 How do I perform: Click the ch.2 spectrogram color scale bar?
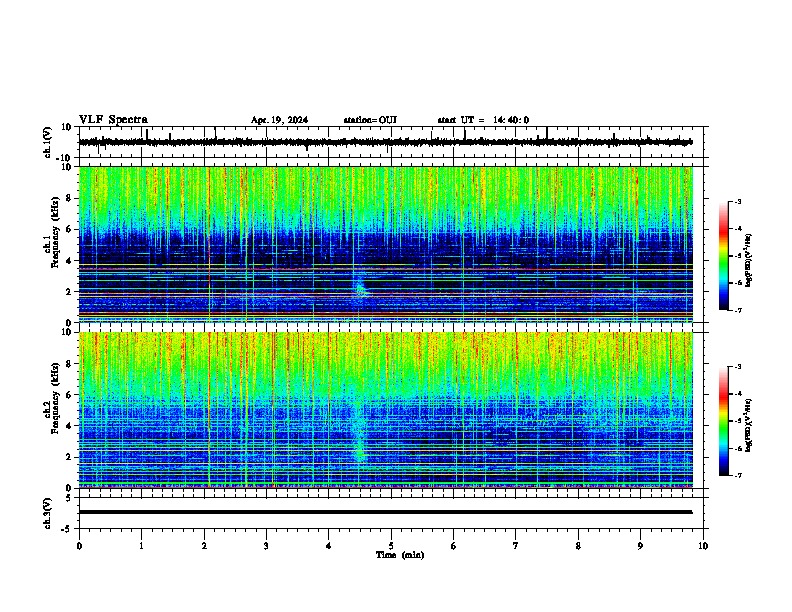723,421
